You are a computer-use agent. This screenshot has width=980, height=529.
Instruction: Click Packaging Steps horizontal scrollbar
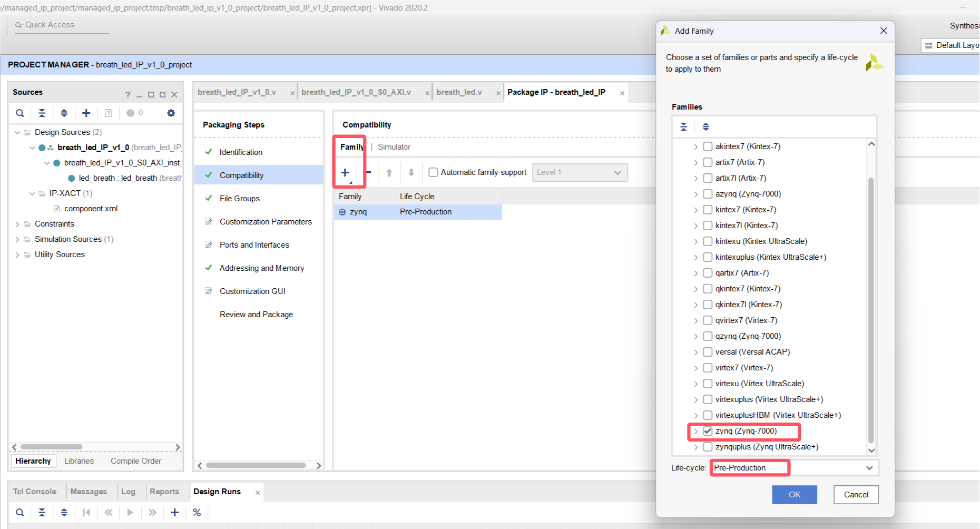click(256, 465)
